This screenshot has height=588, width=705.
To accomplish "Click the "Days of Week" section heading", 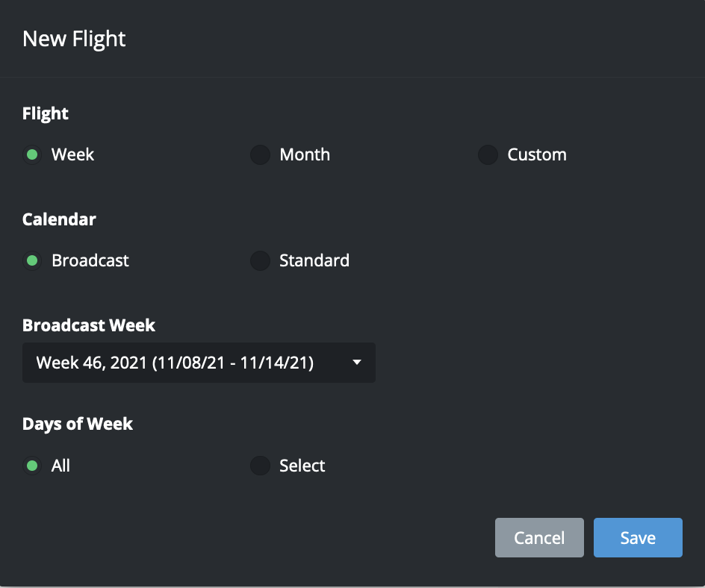I will click(78, 425).
